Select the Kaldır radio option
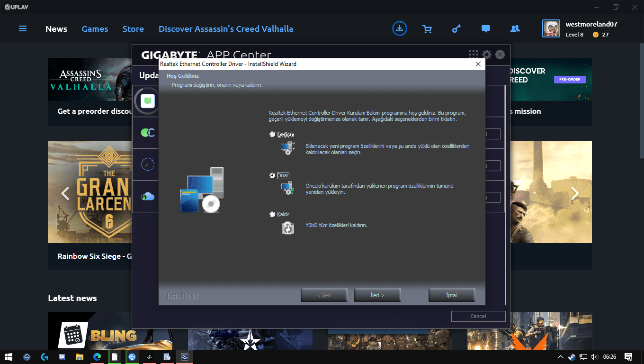The height and width of the screenshot is (364, 644). coord(272,214)
